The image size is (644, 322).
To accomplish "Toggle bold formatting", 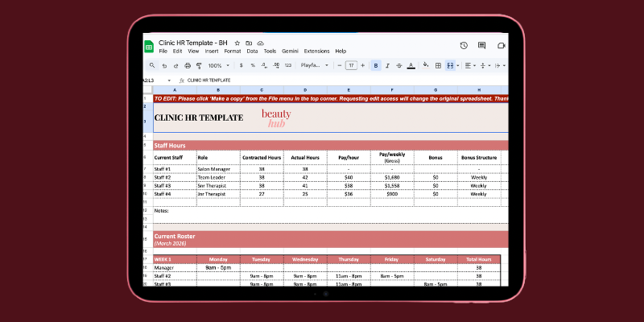I will tap(376, 66).
